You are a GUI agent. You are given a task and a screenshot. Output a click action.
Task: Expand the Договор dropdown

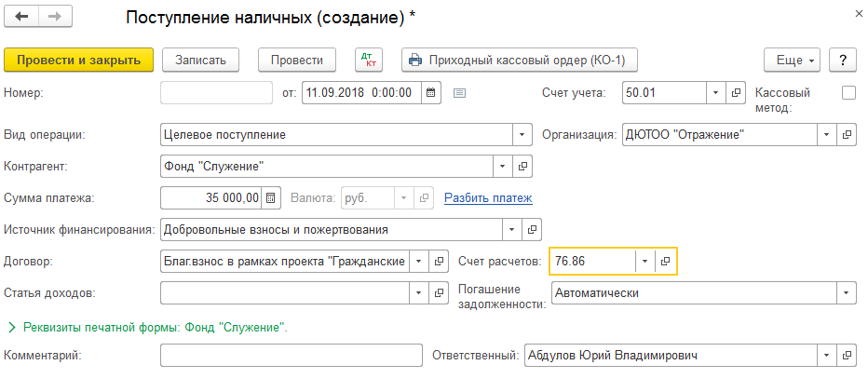click(x=419, y=262)
